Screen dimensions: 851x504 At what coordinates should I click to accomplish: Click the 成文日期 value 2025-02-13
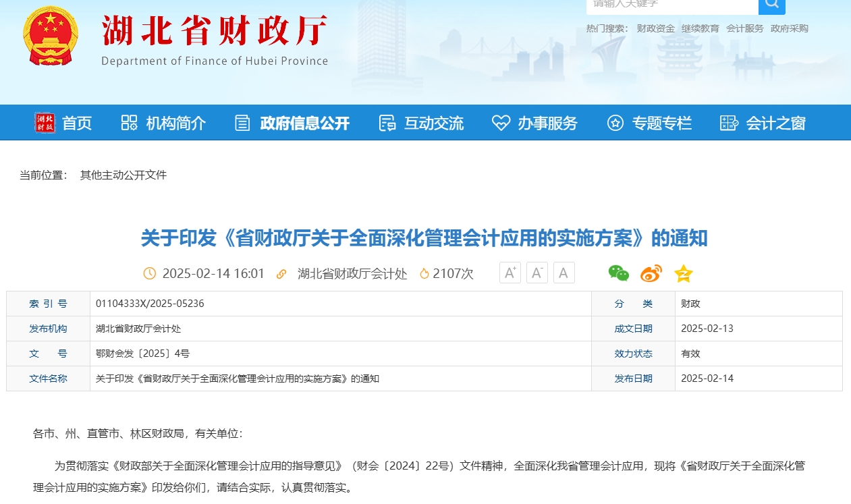(x=707, y=329)
